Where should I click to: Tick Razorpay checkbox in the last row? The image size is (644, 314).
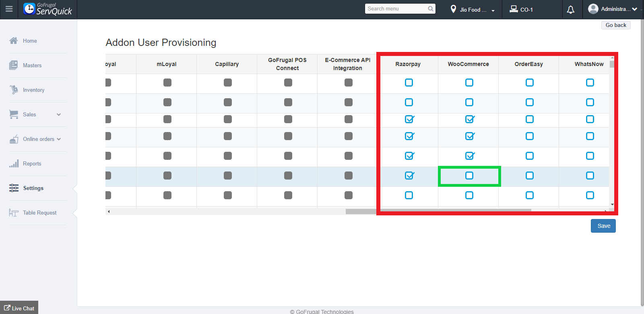409,195
